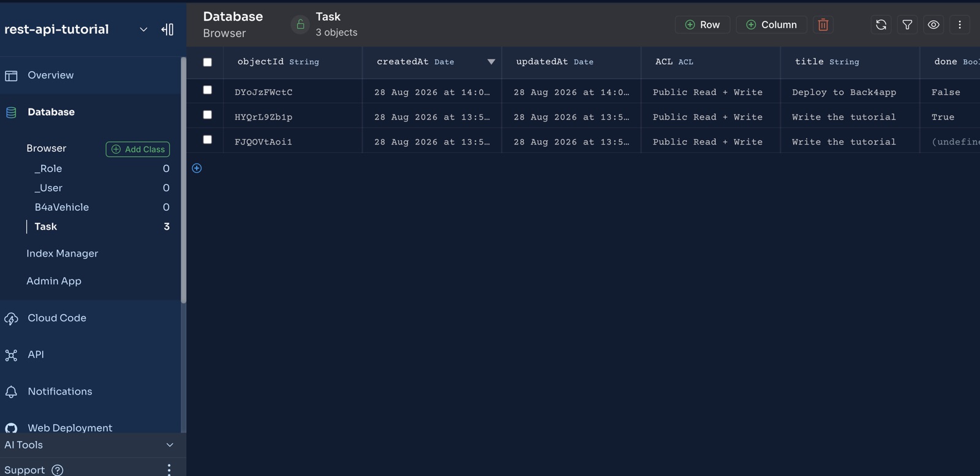The height and width of the screenshot is (476, 980).
Task: Expand the AI Tools section chevron
Action: (x=170, y=445)
